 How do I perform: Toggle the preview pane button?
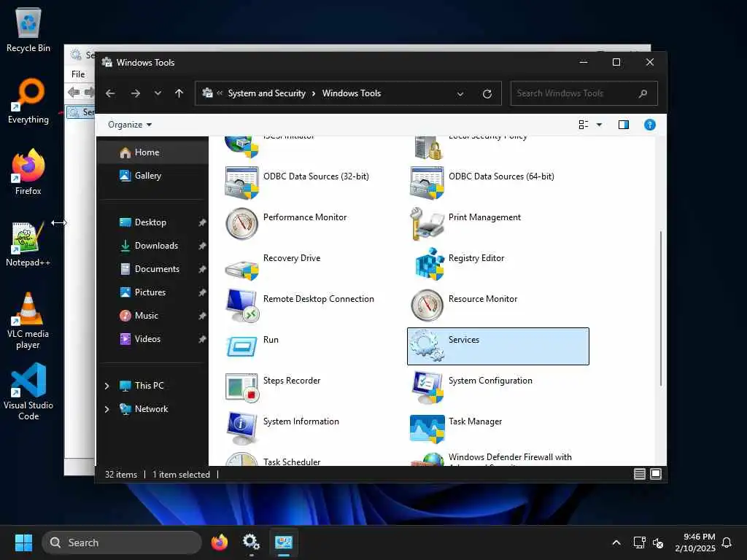pos(624,125)
